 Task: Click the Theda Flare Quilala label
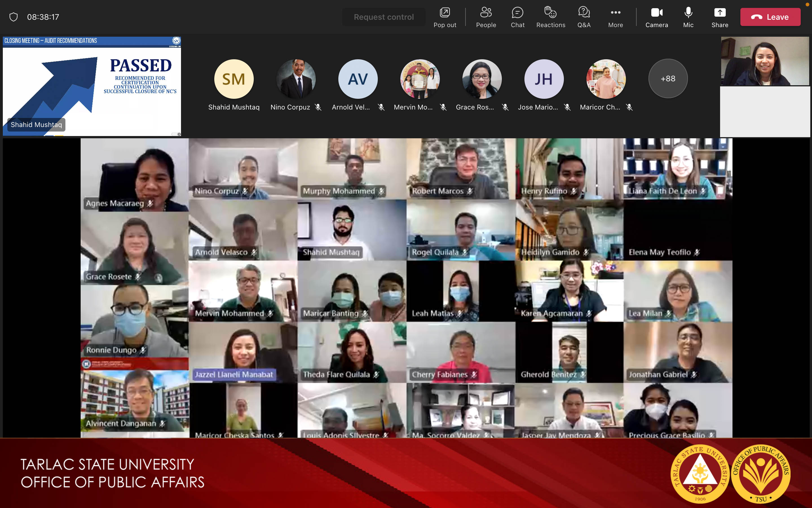point(341,374)
